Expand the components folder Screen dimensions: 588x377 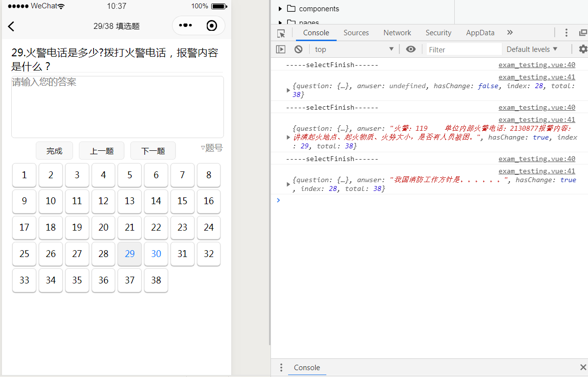tap(280, 9)
